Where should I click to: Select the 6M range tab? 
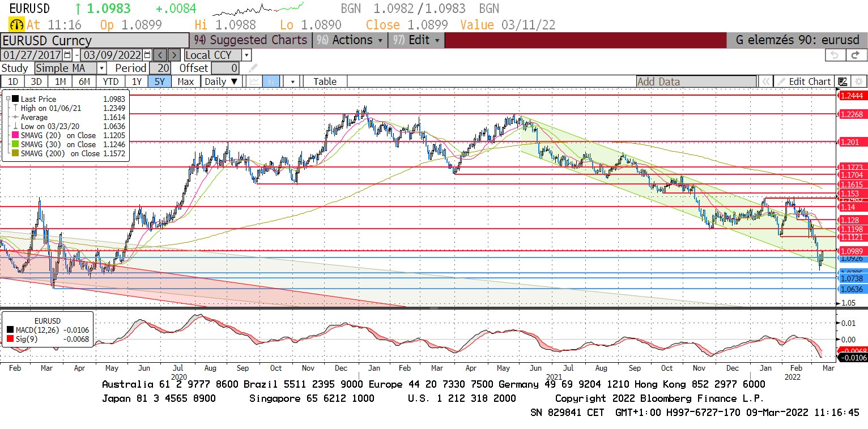(x=84, y=81)
